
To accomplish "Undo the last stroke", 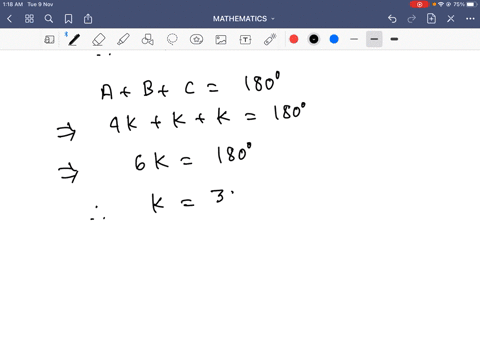I will (392, 19).
